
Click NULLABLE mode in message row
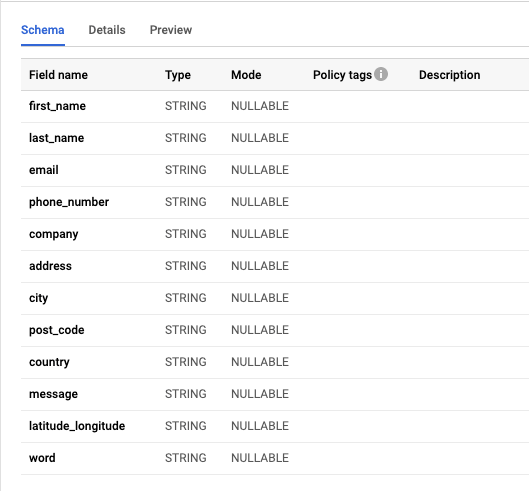coord(260,394)
